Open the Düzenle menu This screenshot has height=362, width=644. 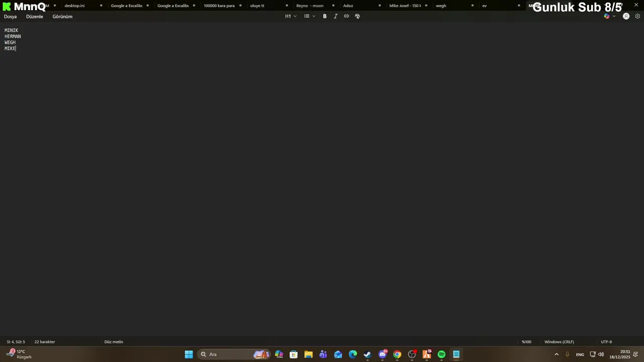click(x=35, y=17)
